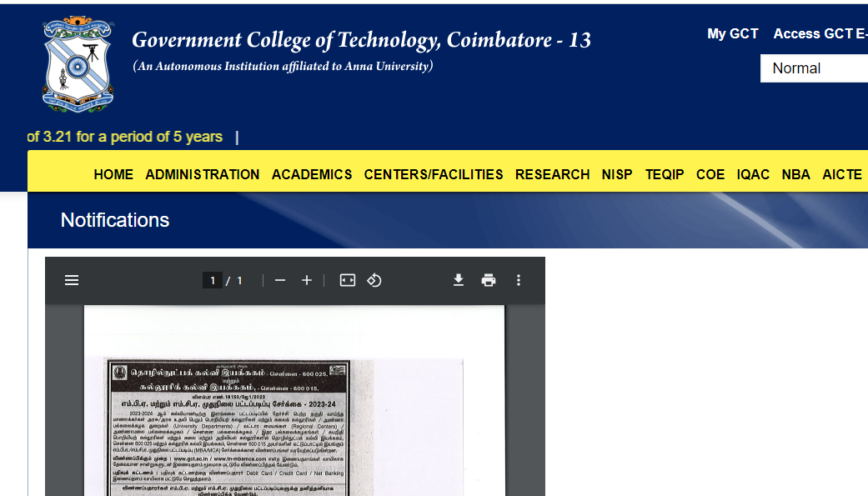Open the ACADEMICS menu
The height and width of the screenshot is (496, 868).
coord(312,174)
